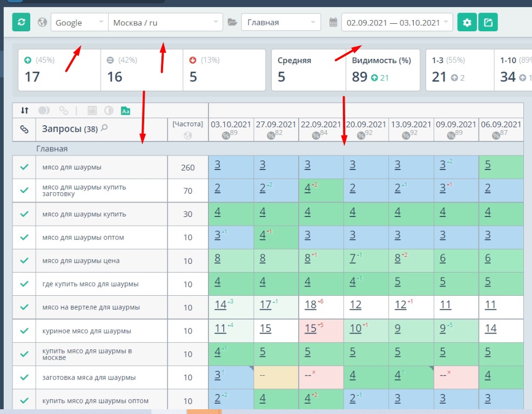Viewport: 532px width, 414px height.
Task: Toggle the checkmark for мясо для шаурмы оптом
Action: click(24, 237)
